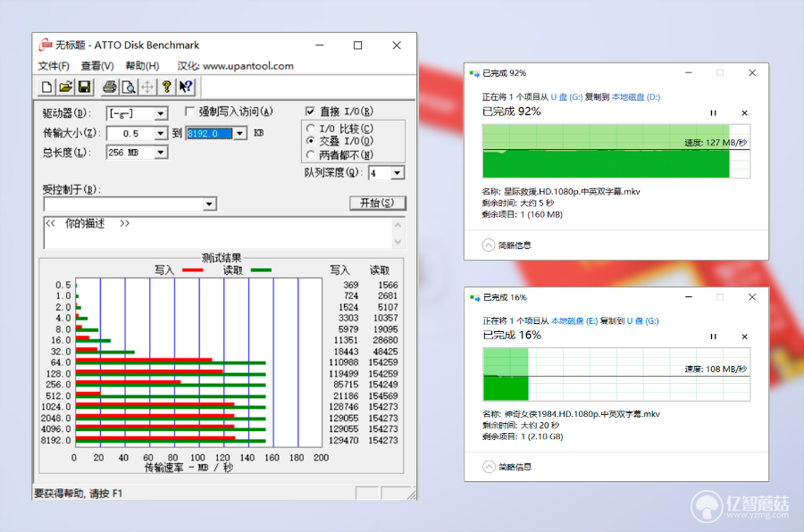Click the New file toolbar icon
The image size is (804, 532).
coord(46,87)
